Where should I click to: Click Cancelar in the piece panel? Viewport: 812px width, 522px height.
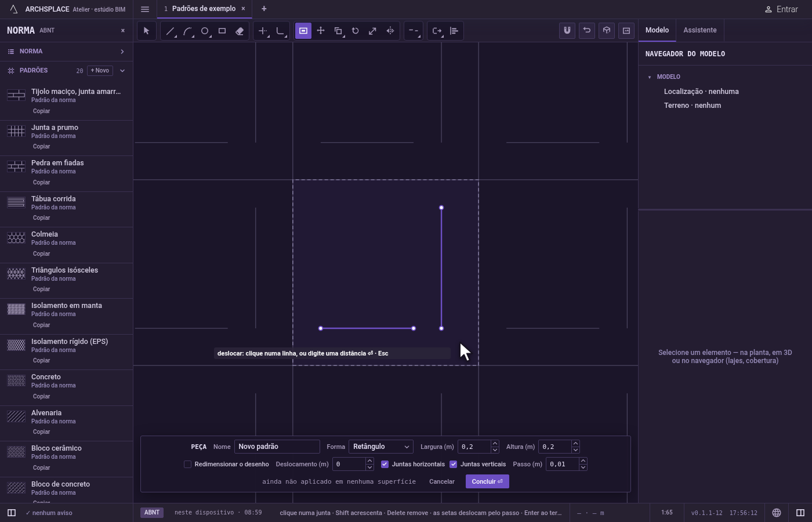(x=442, y=481)
